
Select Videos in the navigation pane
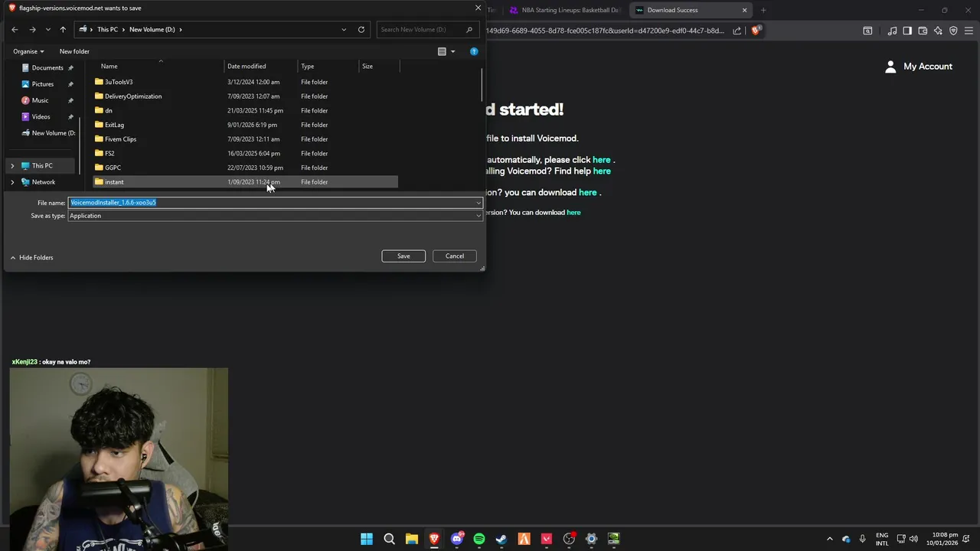(41, 117)
